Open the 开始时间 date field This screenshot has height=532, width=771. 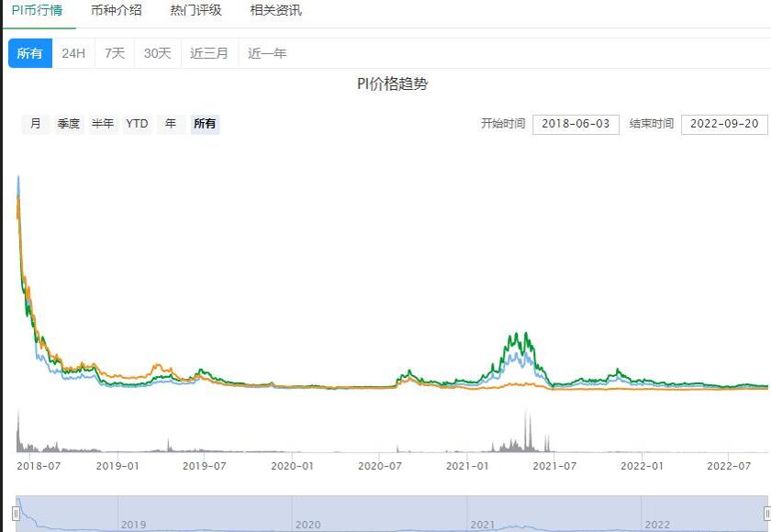click(577, 124)
